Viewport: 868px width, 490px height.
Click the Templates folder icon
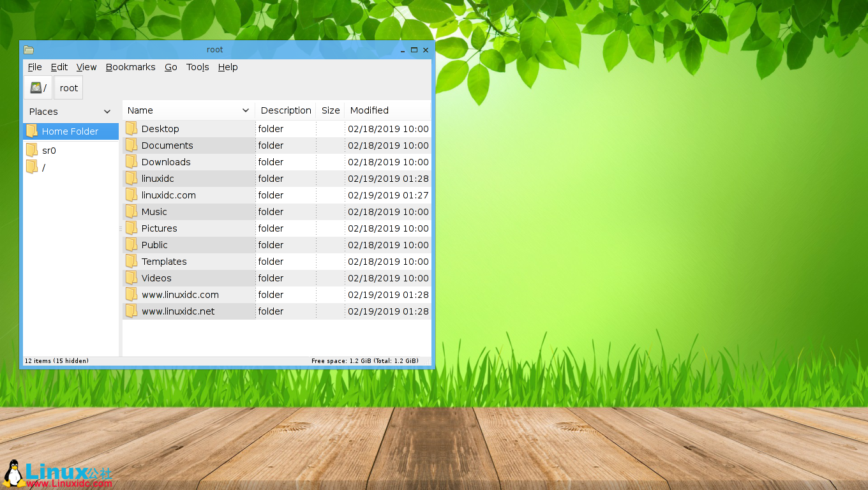[x=131, y=261]
